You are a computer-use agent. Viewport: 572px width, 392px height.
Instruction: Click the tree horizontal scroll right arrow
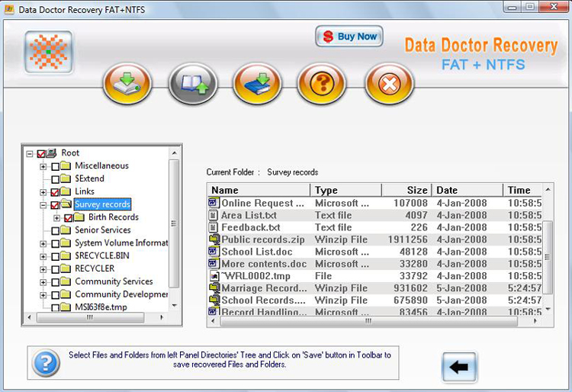162,317
